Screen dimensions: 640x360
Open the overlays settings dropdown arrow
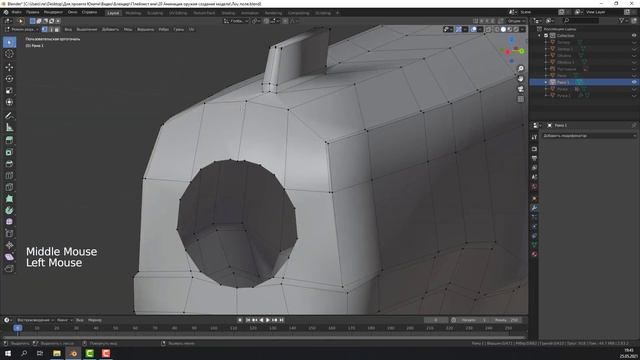click(x=480, y=29)
